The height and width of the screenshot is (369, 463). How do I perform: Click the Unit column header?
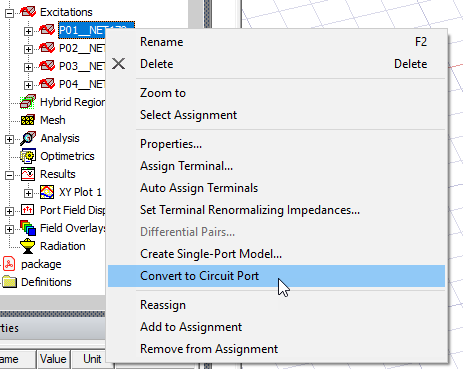(x=92, y=359)
